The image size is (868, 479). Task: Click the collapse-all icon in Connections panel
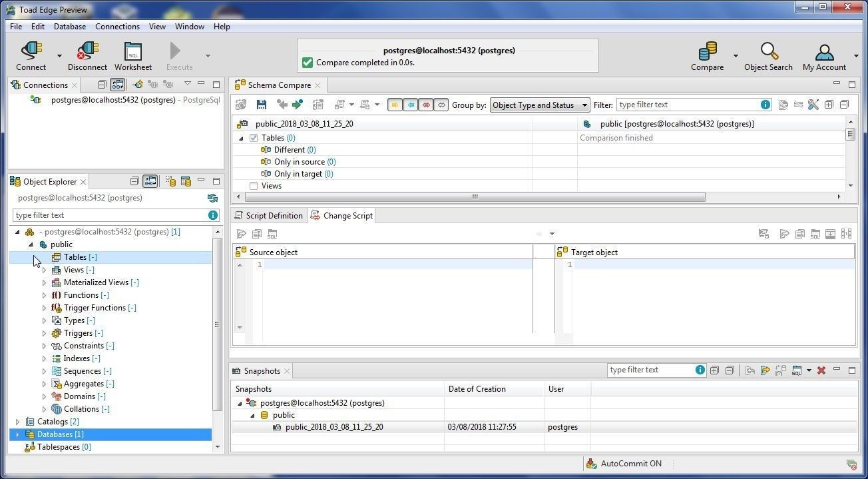[102, 85]
